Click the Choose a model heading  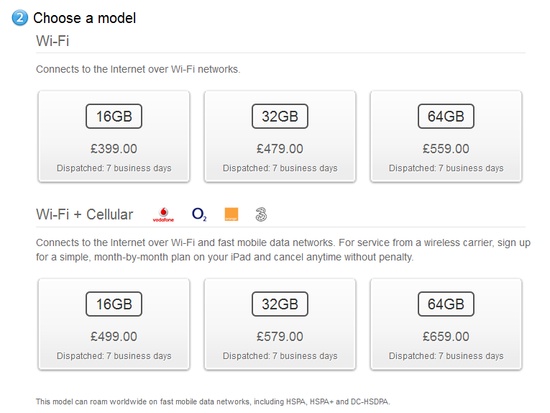tap(85, 18)
